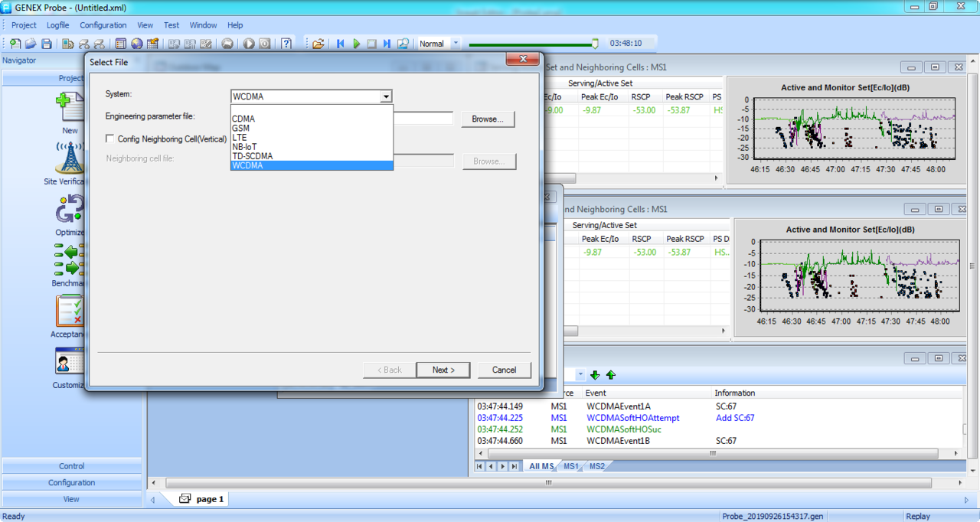Select GSM from System dropdown list
The height and width of the screenshot is (522, 980).
(312, 128)
